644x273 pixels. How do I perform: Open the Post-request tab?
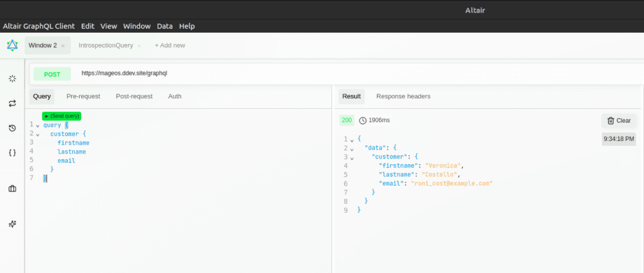[x=135, y=96]
